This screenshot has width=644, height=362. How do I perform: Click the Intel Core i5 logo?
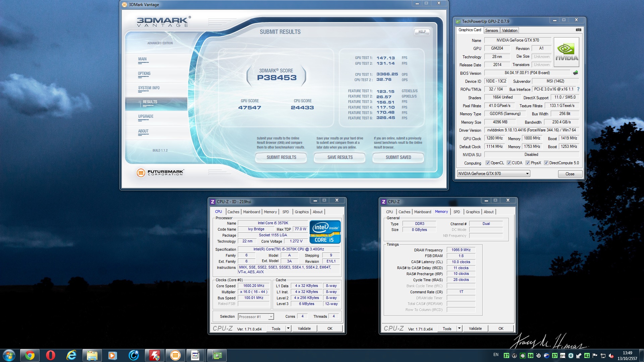(325, 232)
